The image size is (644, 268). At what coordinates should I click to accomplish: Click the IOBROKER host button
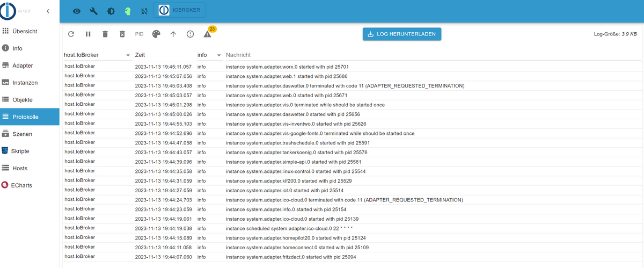coord(179,10)
